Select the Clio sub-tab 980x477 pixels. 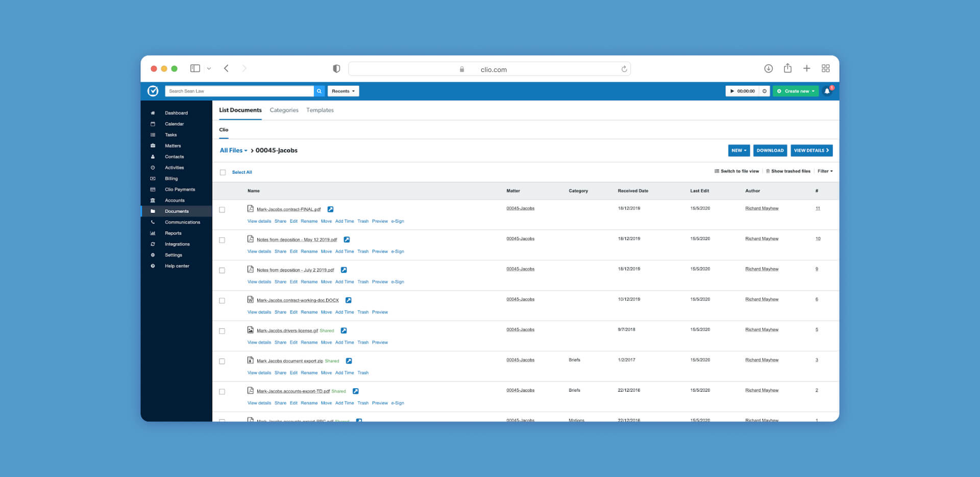coord(224,130)
